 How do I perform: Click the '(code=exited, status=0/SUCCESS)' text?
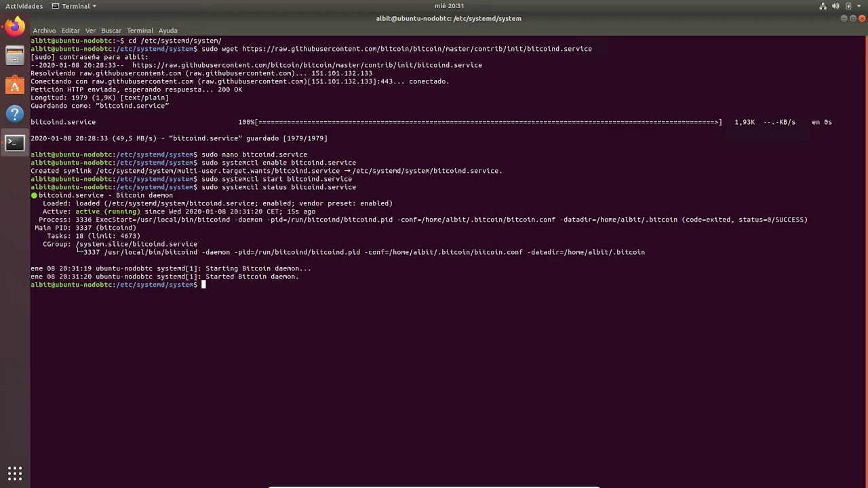745,220
